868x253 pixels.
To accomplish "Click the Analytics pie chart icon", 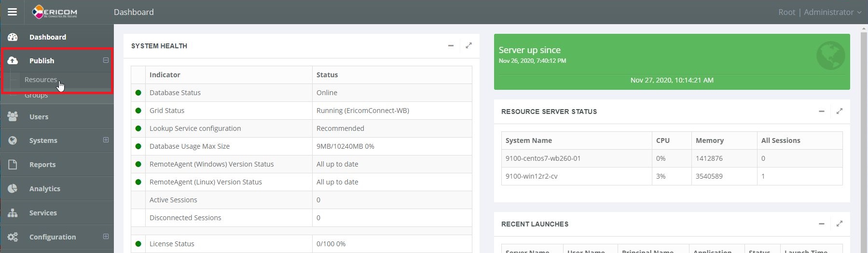I will tap(13, 188).
